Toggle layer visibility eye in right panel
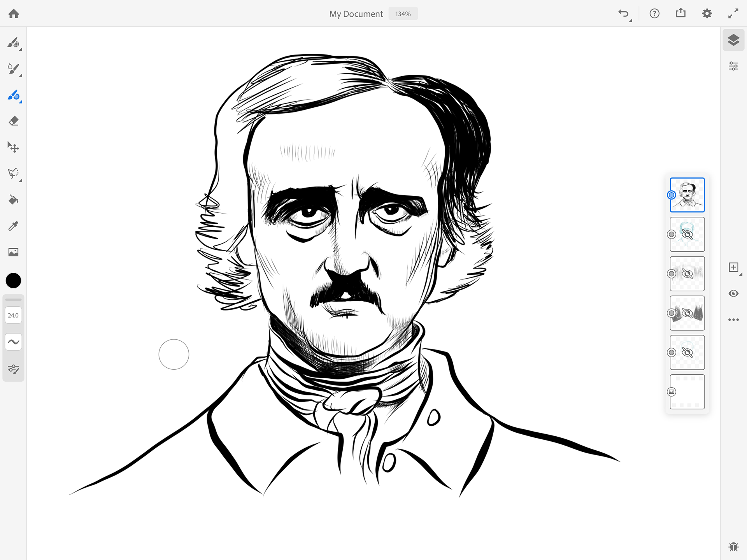747x560 pixels. (x=733, y=293)
